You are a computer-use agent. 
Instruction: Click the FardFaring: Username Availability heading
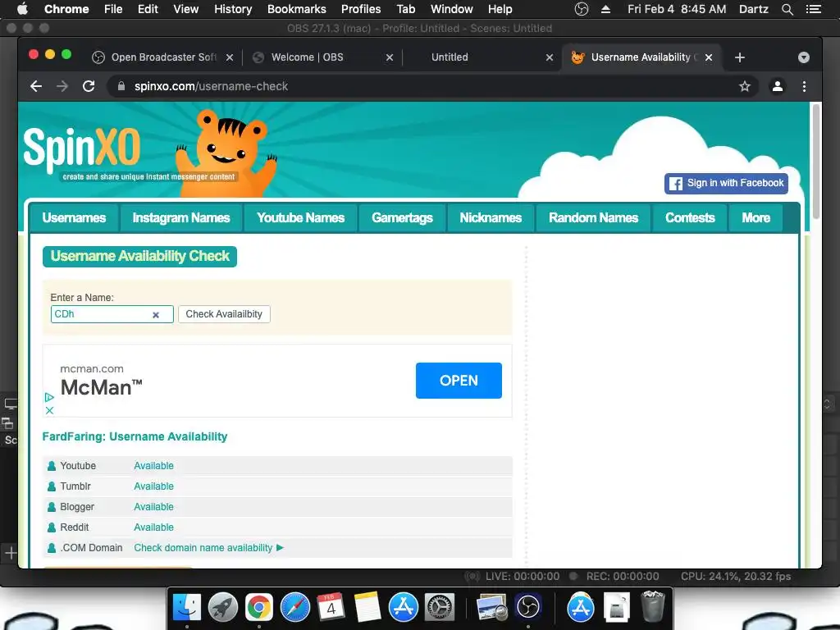[x=135, y=436]
